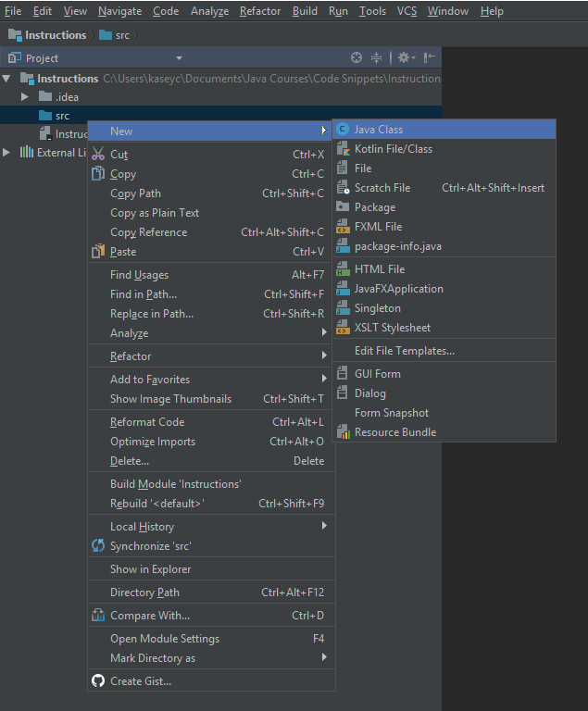588x711 pixels.
Task: Click the HTML File icon
Action: coord(343,268)
